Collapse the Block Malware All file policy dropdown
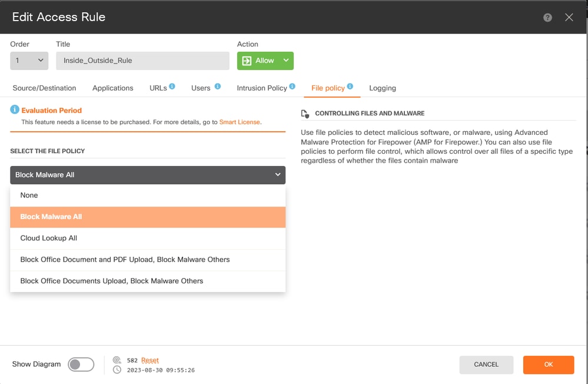This screenshot has height=384, width=588. pos(148,175)
